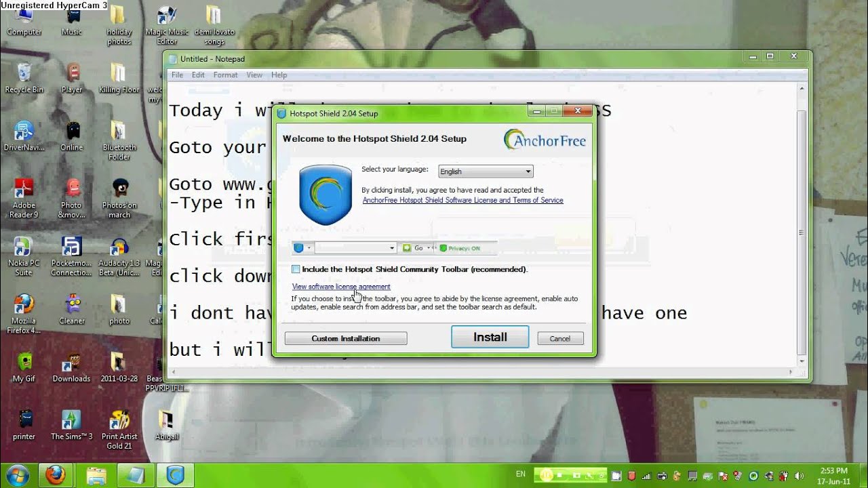Switch to Notepad taskbar button

click(136, 475)
